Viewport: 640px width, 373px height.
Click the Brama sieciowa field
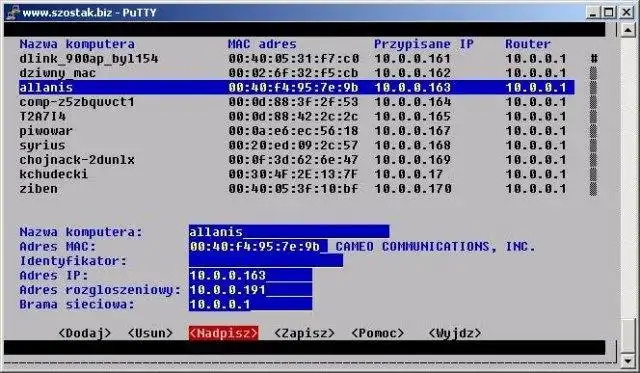coord(251,304)
